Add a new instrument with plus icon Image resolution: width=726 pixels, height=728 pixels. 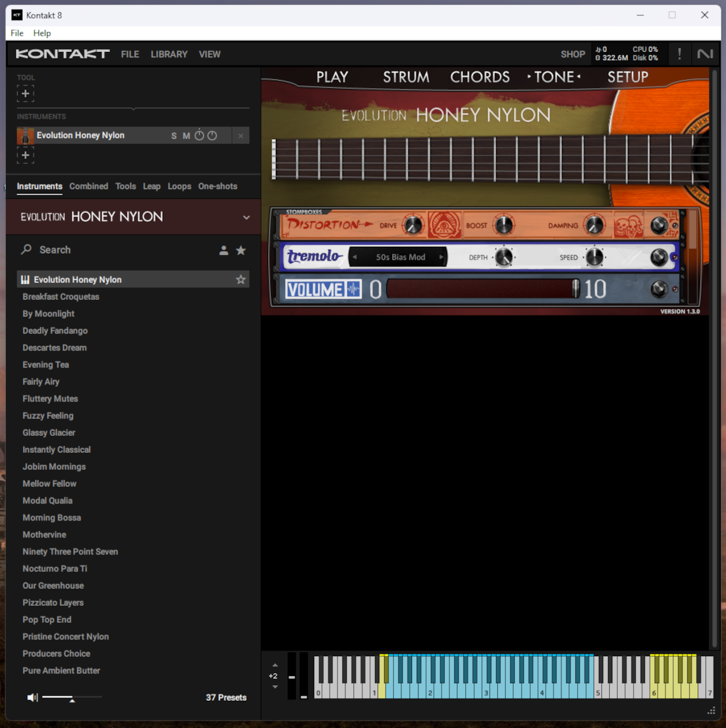(x=25, y=155)
